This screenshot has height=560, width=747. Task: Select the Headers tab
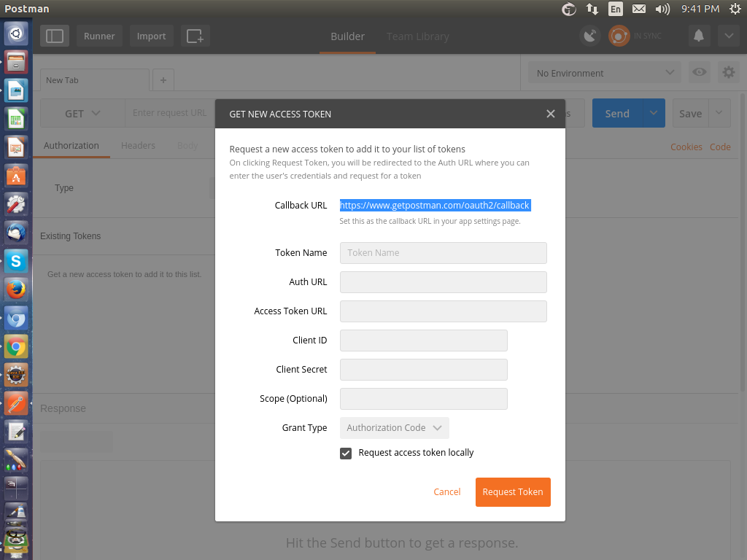click(x=138, y=146)
